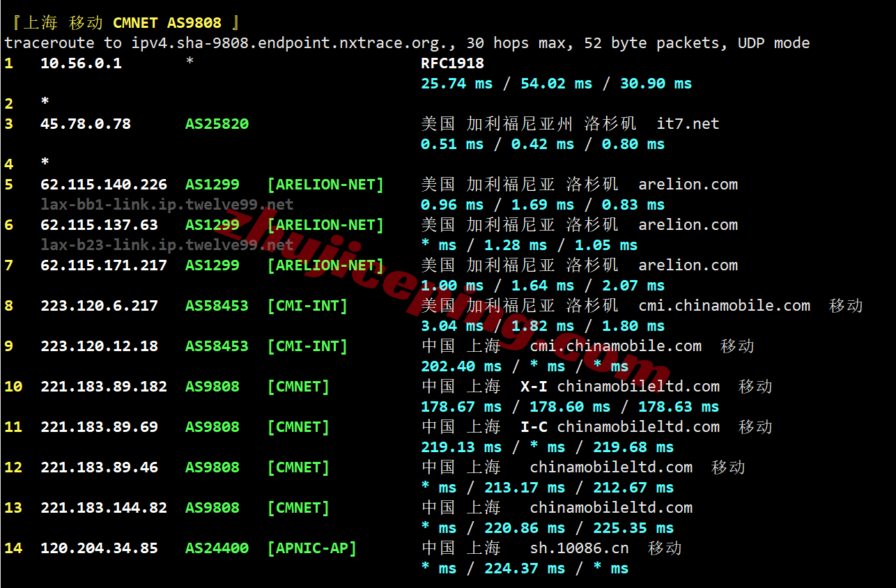This screenshot has width=896, height=588.
Task: Click latency line starting 219.13 ms
Action: pyautogui.click(x=548, y=447)
